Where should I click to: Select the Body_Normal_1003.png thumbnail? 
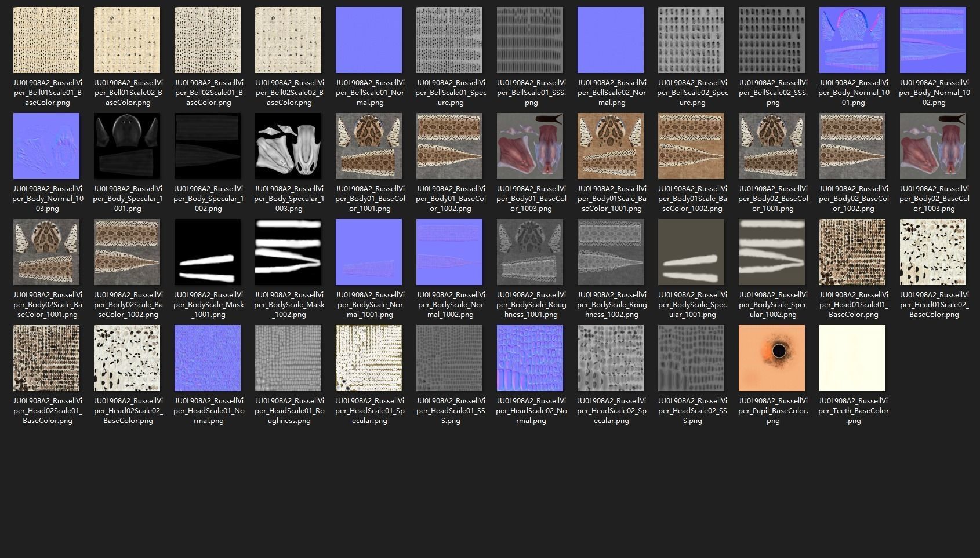point(46,146)
